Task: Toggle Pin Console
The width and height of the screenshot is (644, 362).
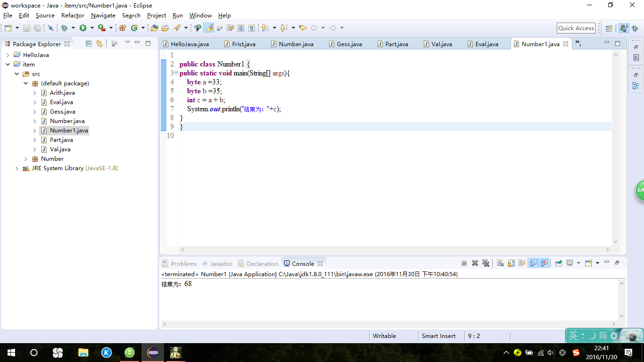Action: (x=558, y=263)
